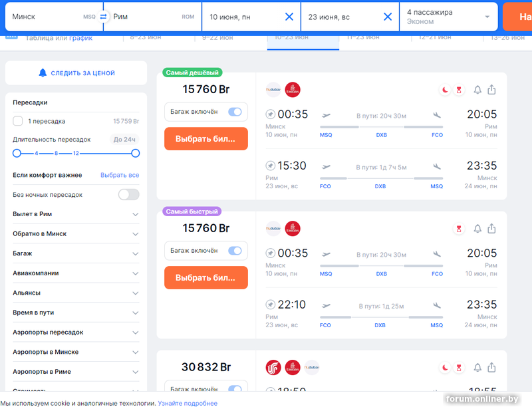The width and height of the screenshot is (532, 413).
Task: Clear the 10 июня departure date
Action: [x=289, y=17]
